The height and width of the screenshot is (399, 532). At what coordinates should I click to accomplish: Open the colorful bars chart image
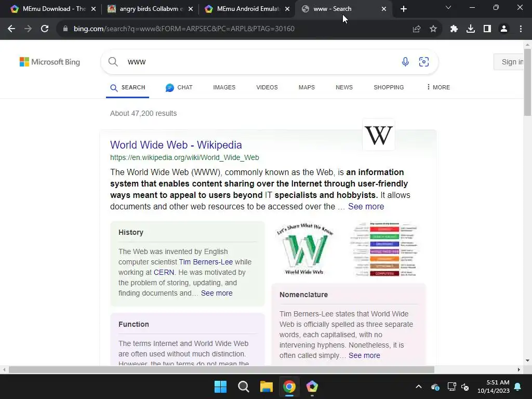[384, 249]
